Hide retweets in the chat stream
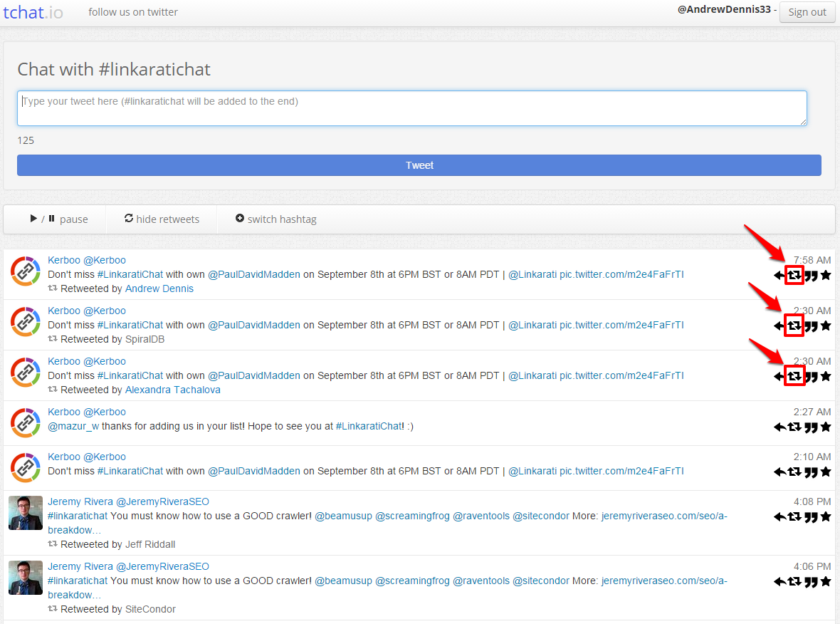Screen dimensions: 840x624 pyautogui.click(x=162, y=219)
